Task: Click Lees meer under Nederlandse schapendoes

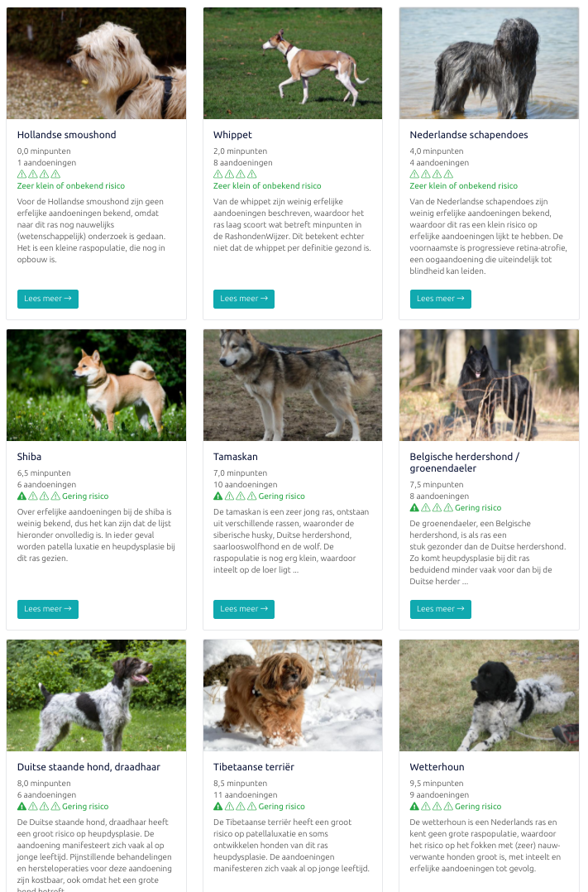Action: (x=441, y=299)
